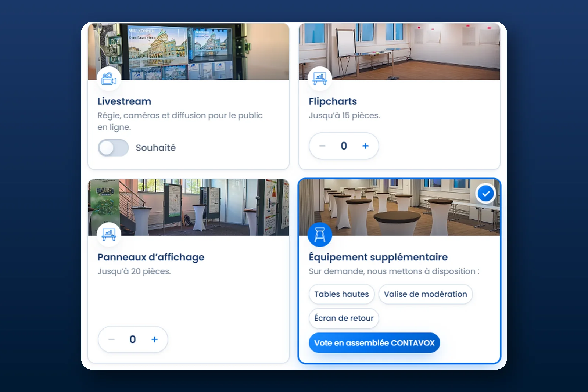Decrease the Flipcharts quantity with minus
Image resolution: width=588 pixels, height=392 pixels.
coord(322,146)
